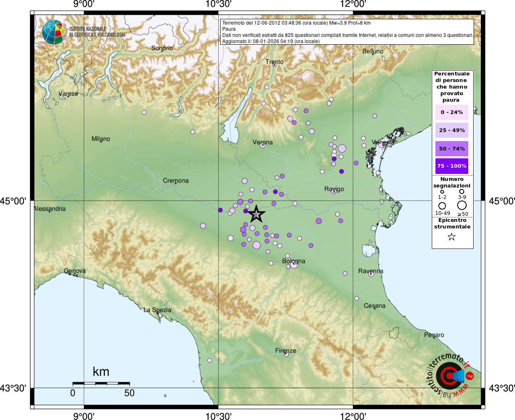
Task: Select the 0 - 24% legend swatch
Action: coord(452,112)
